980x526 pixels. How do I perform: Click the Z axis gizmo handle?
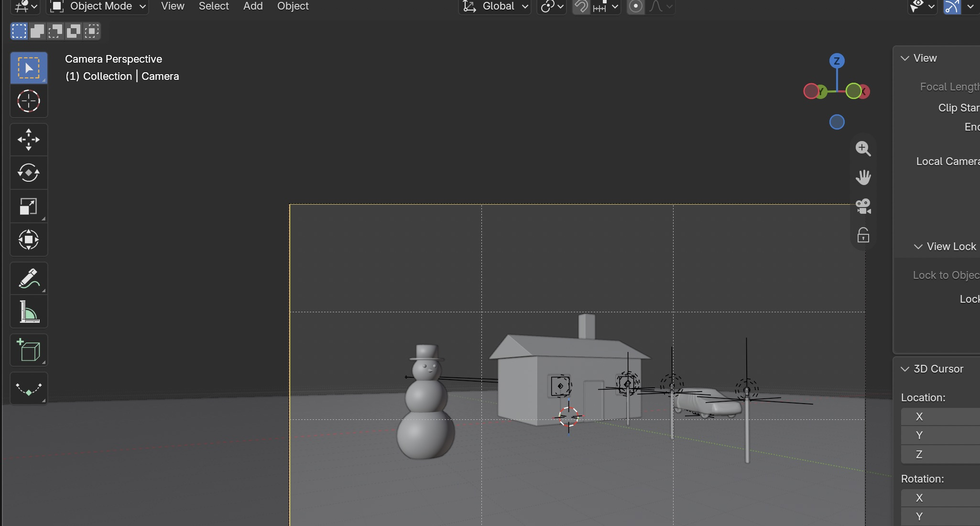837,61
